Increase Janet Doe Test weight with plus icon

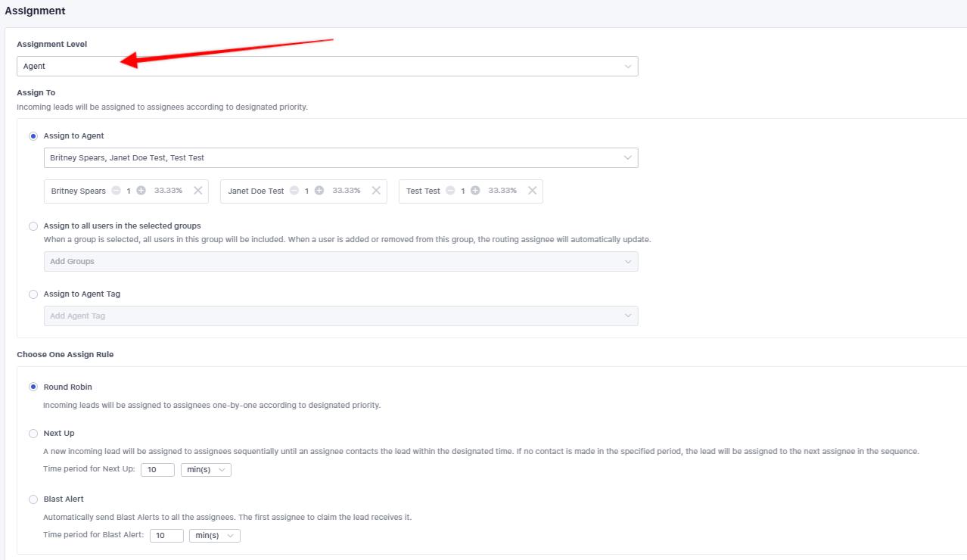(319, 191)
